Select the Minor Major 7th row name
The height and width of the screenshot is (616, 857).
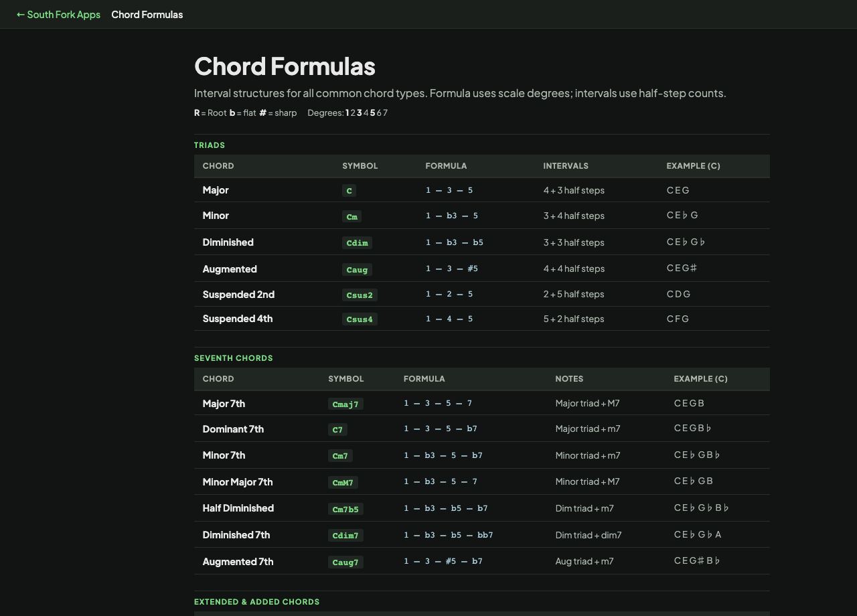click(x=238, y=482)
